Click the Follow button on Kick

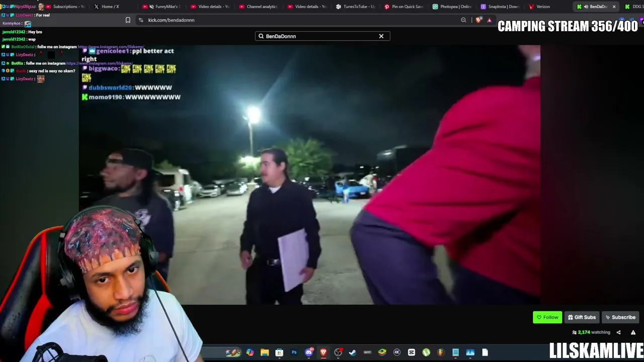coord(547,317)
